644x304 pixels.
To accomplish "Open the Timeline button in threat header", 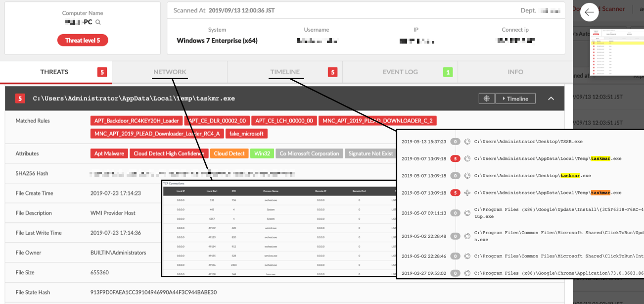I will tap(515, 99).
